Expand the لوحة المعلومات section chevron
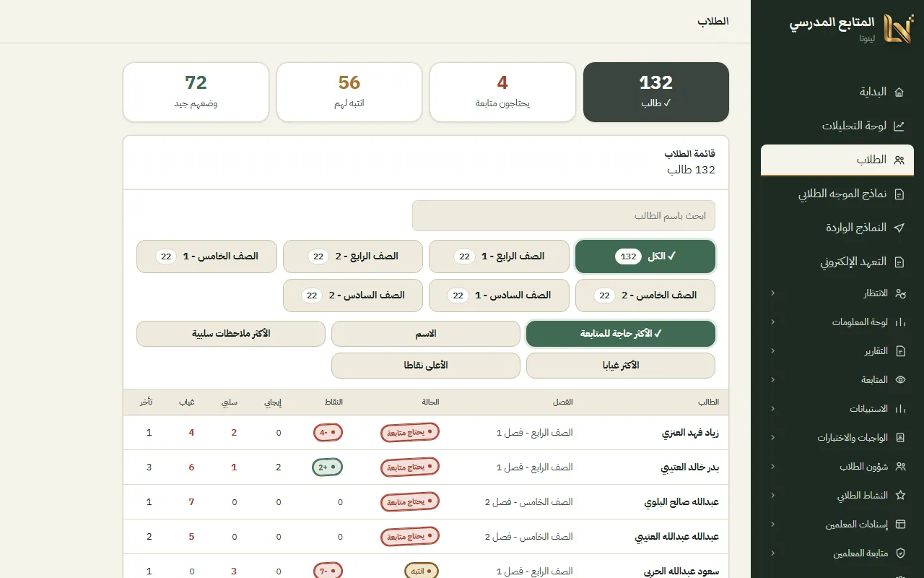The height and width of the screenshot is (578, 924). point(772,322)
